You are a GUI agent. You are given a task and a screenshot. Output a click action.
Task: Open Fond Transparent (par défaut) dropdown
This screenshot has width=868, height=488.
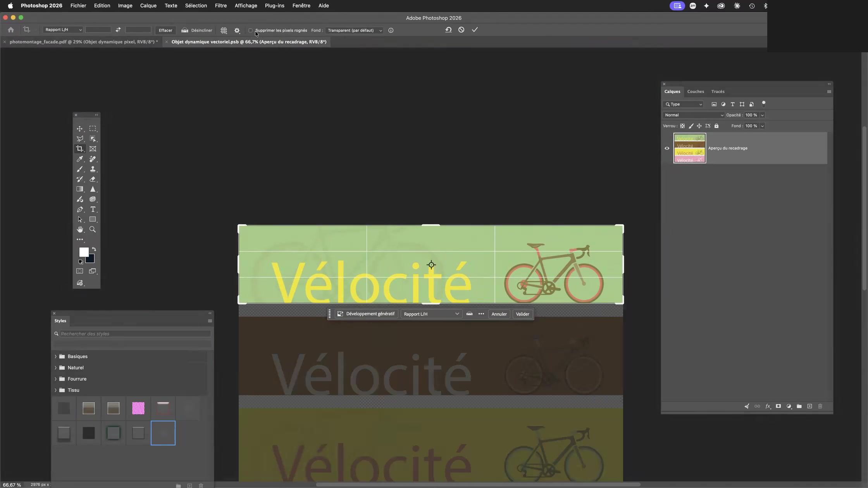coord(355,30)
